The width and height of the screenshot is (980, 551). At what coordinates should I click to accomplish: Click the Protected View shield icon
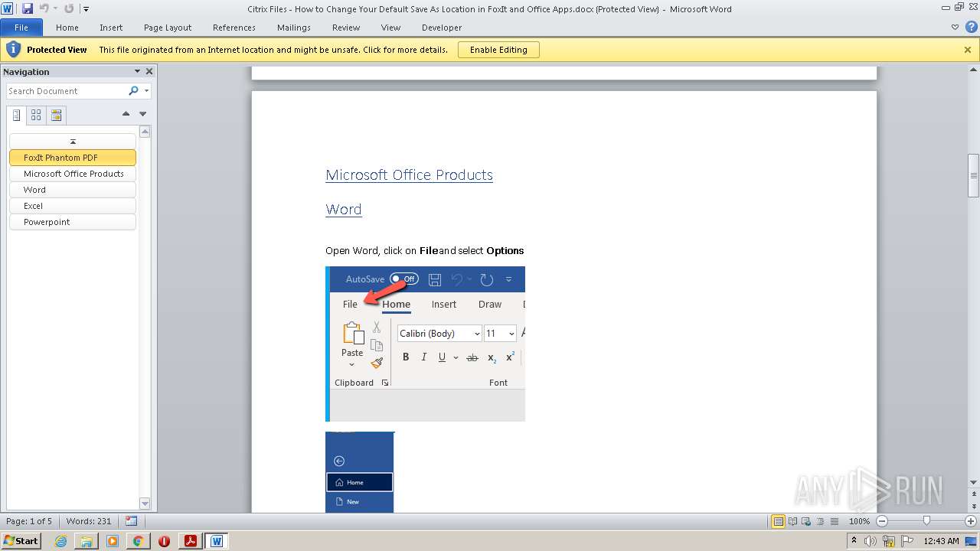(13, 50)
